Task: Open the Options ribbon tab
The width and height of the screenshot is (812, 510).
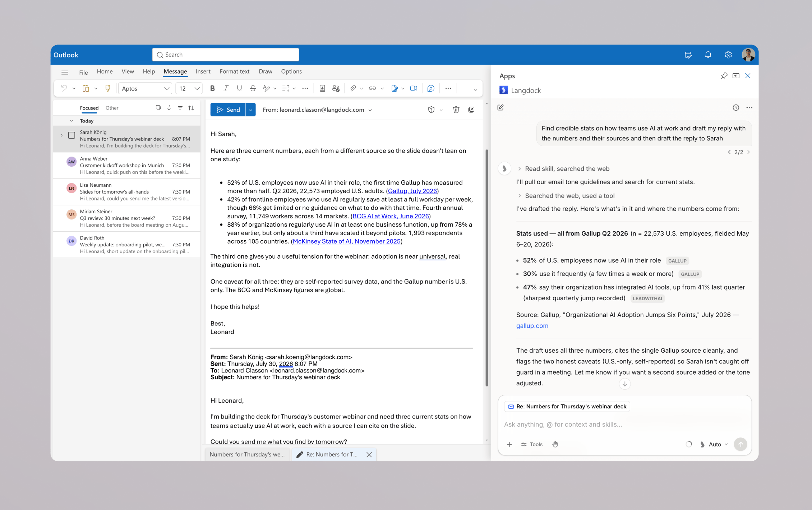Action: tap(291, 71)
